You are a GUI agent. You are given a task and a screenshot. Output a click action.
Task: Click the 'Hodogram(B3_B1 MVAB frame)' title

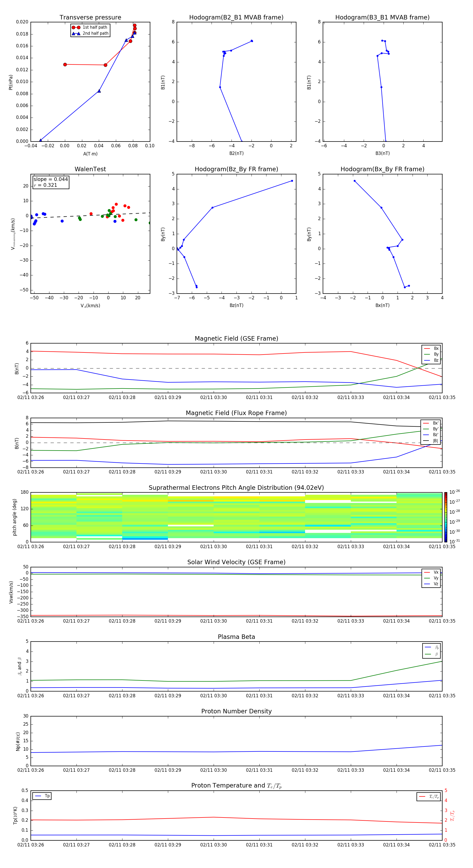(x=382, y=18)
